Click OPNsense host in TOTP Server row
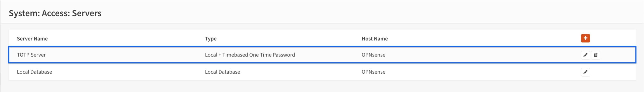This screenshot has width=644, height=92. [x=373, y=55]
